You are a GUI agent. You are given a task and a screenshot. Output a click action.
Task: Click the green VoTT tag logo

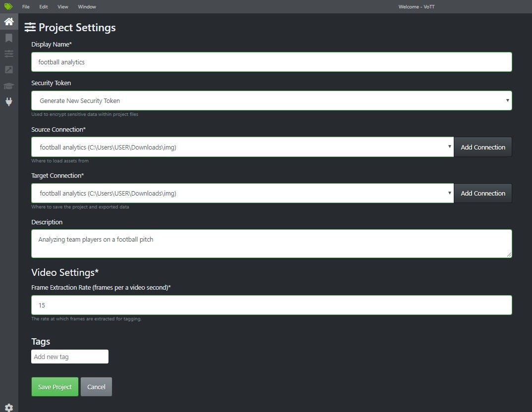click(8, 6)
